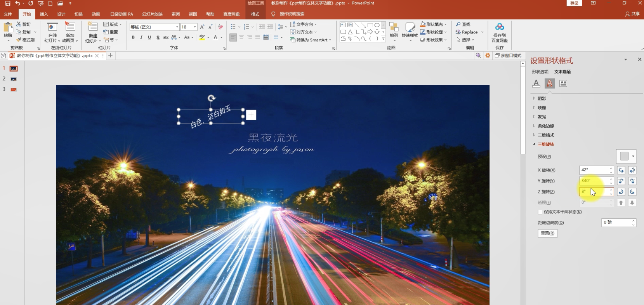Click the Quick Styles (快速样式) icon
The image size is (644, 305).
pos(410,27)
